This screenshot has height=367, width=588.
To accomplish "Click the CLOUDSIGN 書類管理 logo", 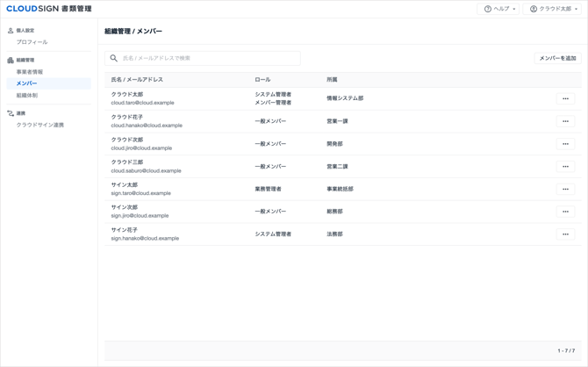I will pyautogui.click(x=49, y=9).
